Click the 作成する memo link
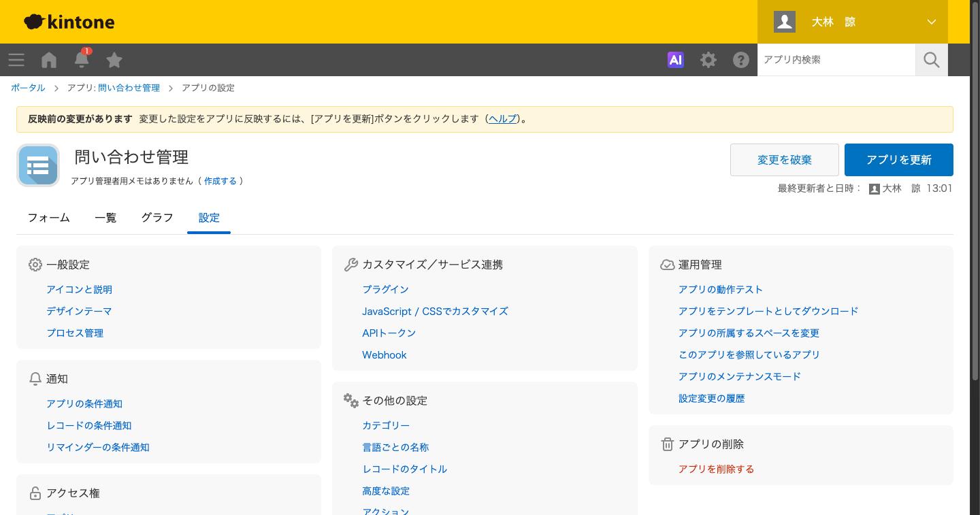980x515 pixels. (220, 181)
